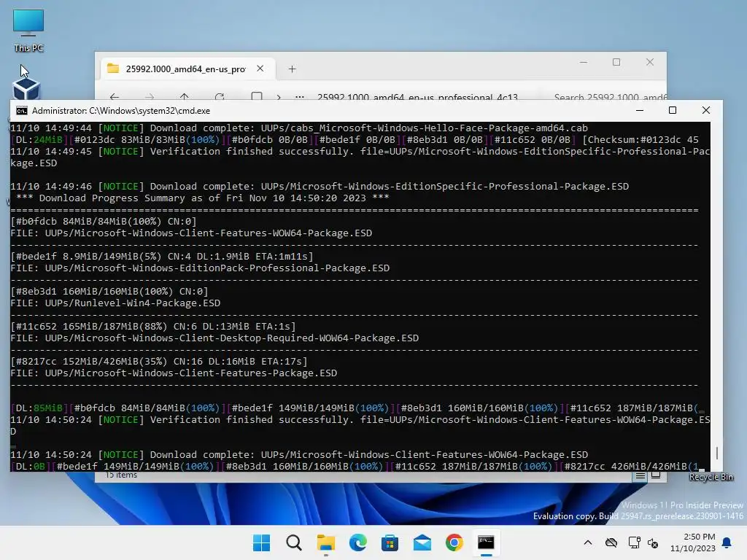This screenshot has height=560, width=747.
Task: Open the Mail app from the taskbar
Action: click(422, 542)
